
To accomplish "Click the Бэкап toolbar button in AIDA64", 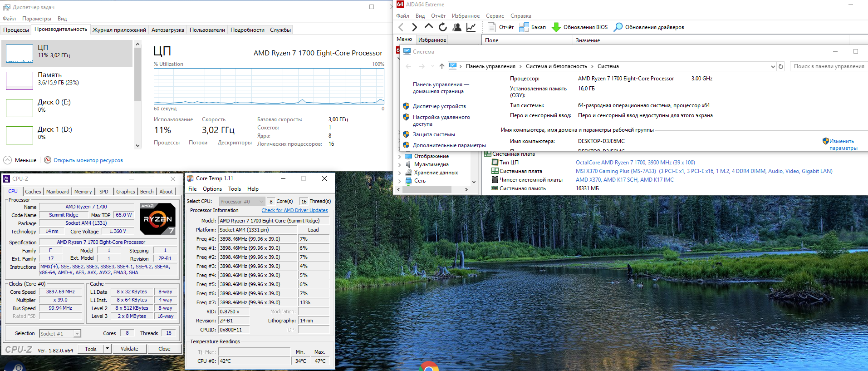I will click(x=533, y=27).
